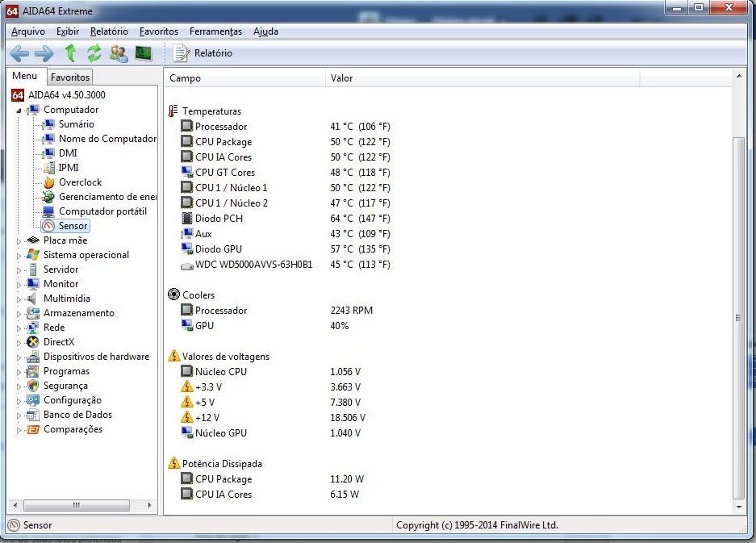
Task: Click the green Up arrow toolbar icon
Action: click(x=70, y=53)
